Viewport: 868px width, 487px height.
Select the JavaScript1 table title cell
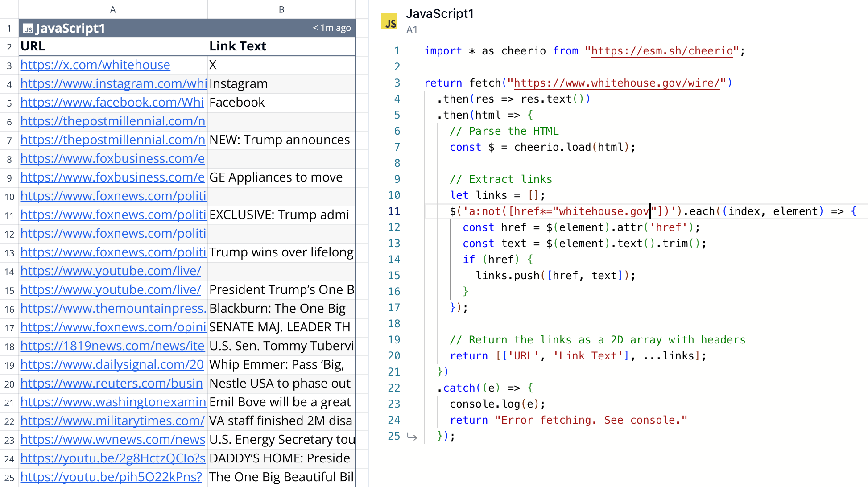pos(187,28)
